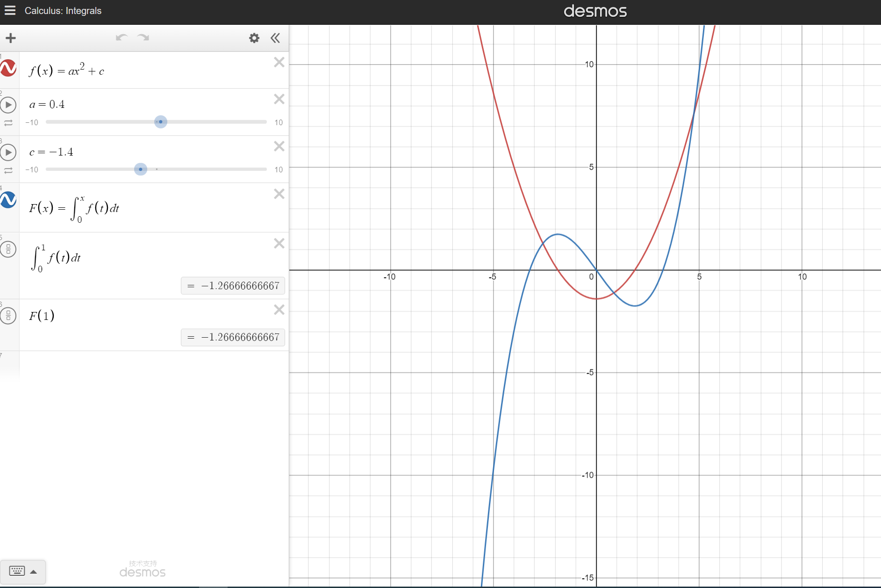Click the integral from 0 to 1 expression

(x=55, y=257)
